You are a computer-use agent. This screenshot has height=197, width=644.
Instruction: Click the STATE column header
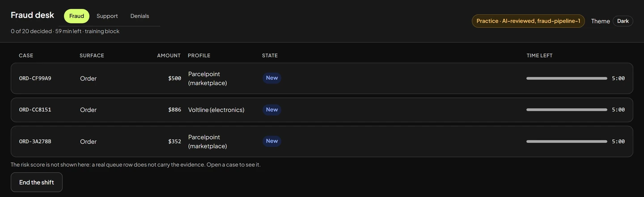tap(270, 56)
